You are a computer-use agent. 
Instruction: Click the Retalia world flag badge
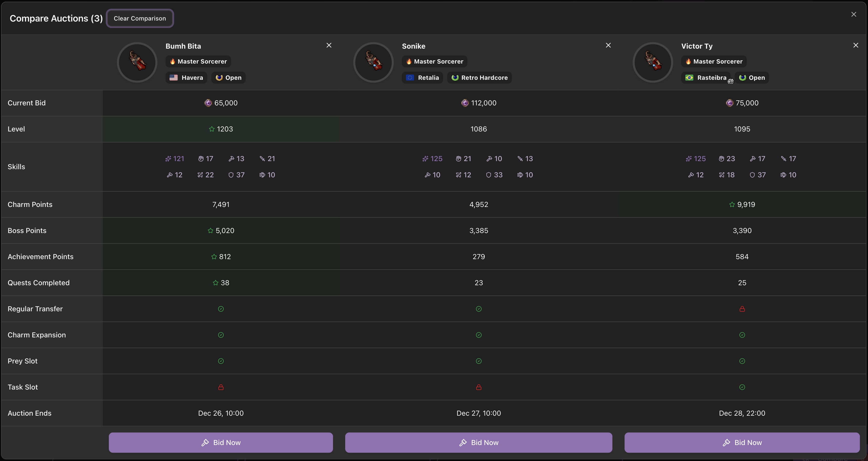click(x=423, y=78)
